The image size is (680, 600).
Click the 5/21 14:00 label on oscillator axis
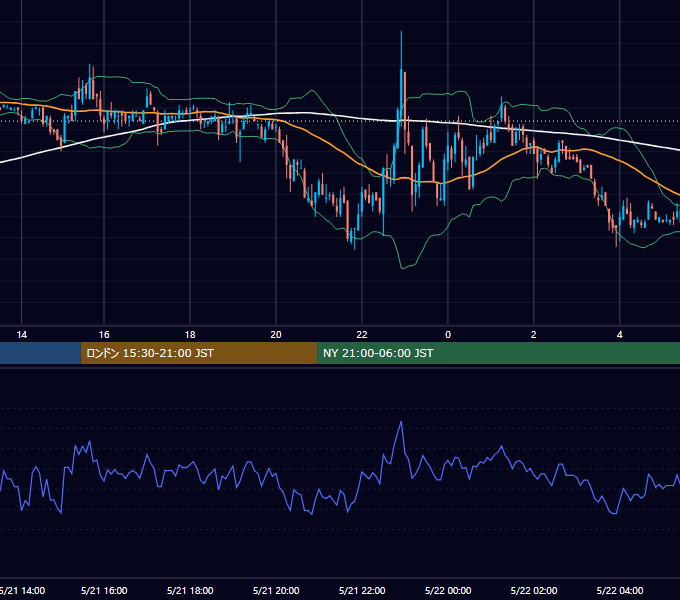coord(22,590)
